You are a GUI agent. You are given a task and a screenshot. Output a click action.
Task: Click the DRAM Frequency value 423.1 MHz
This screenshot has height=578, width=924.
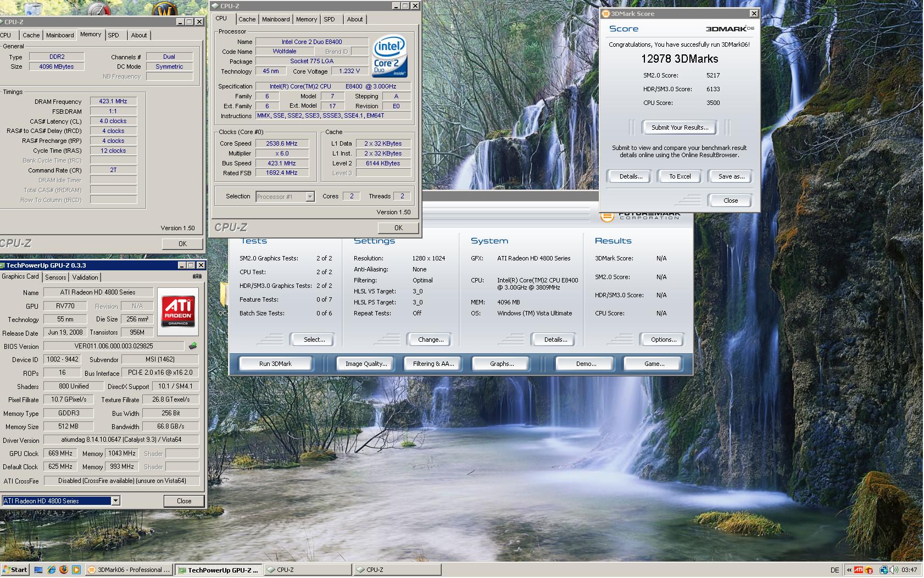pyautogui.click(x=113, y=102)
